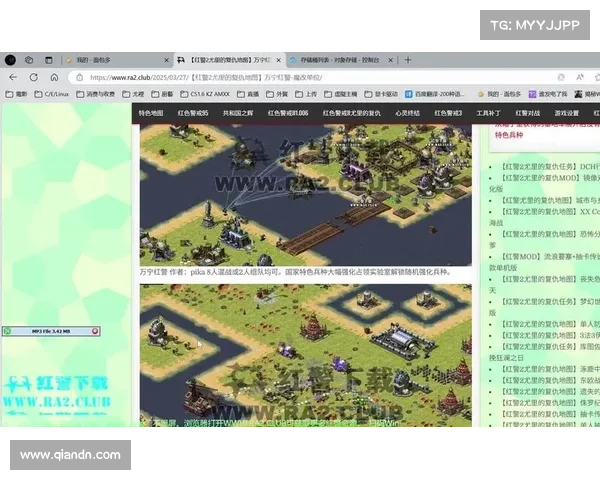Open sidebar link starting with DCH

click(548, 167)
